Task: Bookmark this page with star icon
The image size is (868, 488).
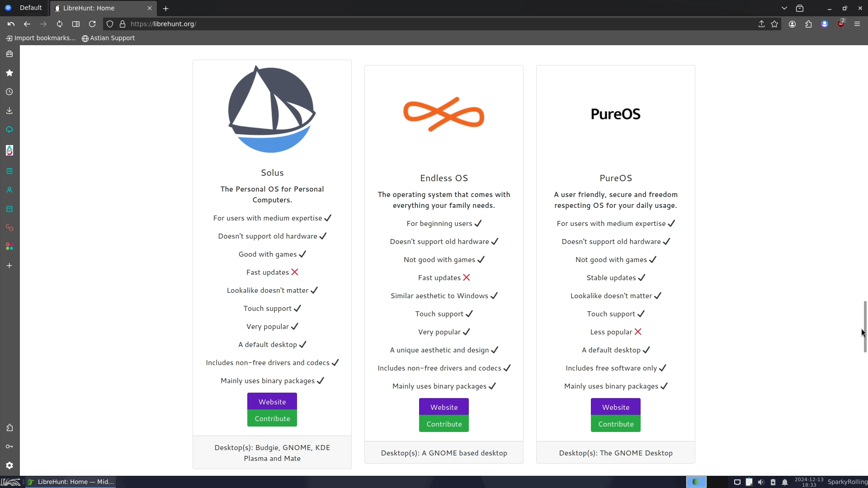Action: click(774, 24)
